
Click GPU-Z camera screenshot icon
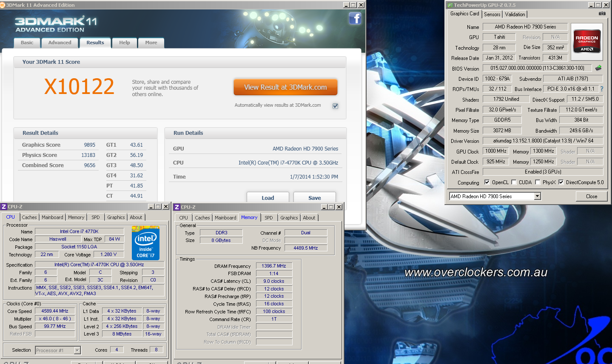pyautogui.click(x=602, y=14)
